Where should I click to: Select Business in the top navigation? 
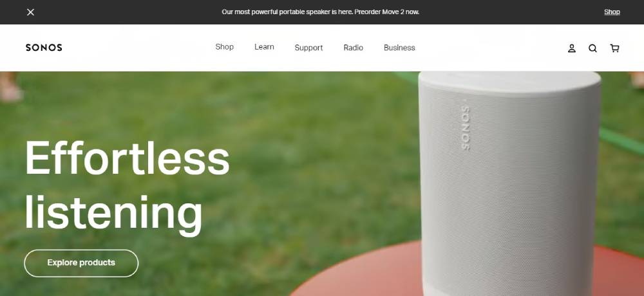click(399, 48)
